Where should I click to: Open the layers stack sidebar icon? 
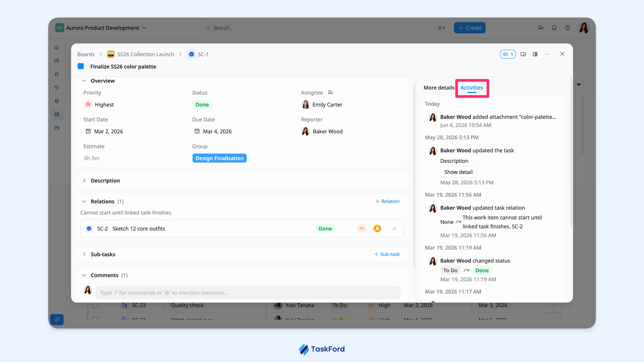(x=57, y=101)
